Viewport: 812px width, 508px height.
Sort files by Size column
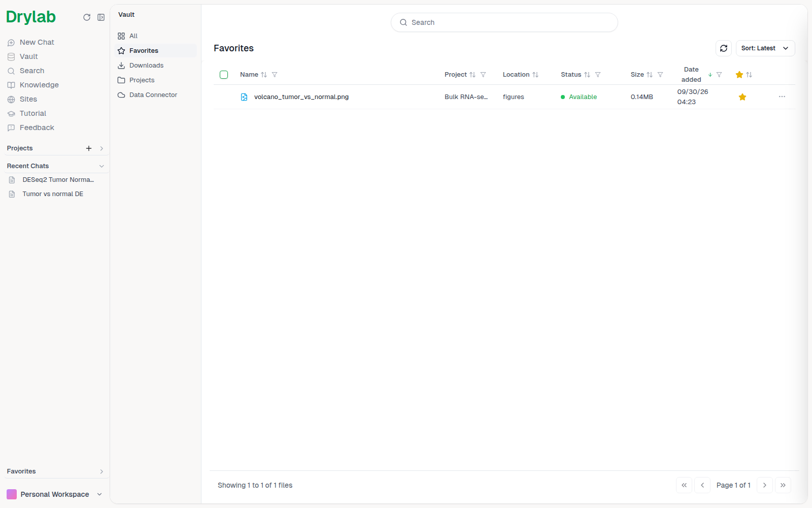[650, 75]
